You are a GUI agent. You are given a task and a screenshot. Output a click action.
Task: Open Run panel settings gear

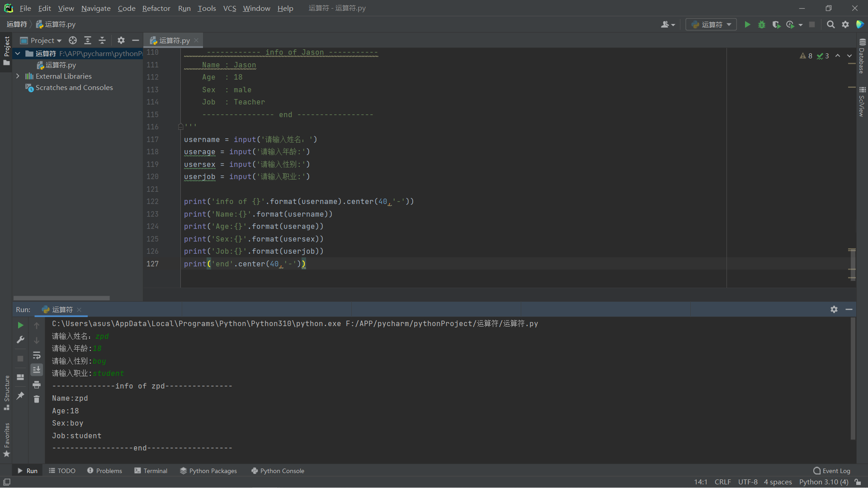(834, 309)
